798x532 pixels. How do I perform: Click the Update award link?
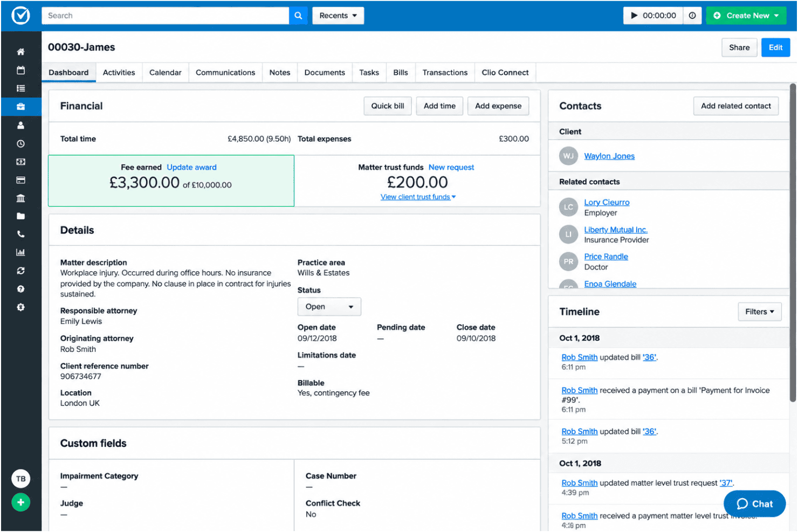(x=191, y=168)
